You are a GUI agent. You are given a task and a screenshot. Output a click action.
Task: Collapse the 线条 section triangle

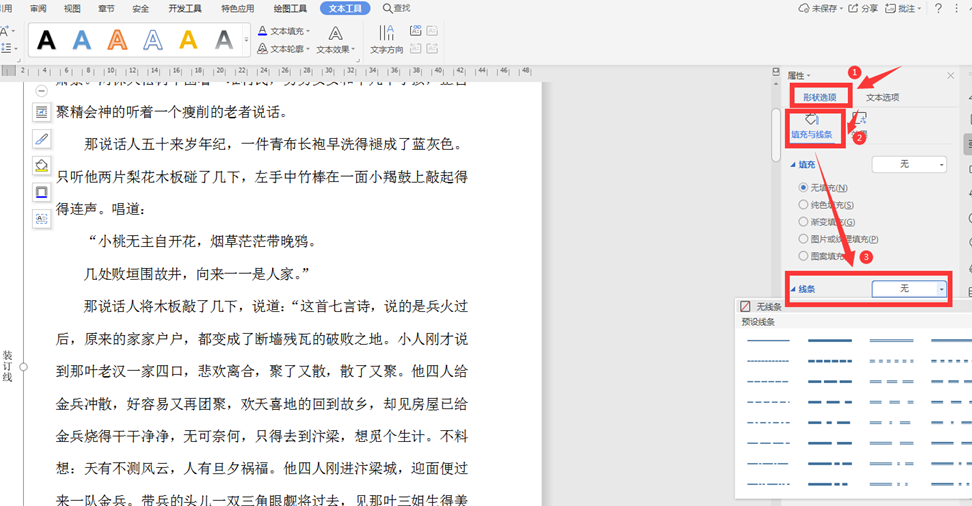point(793,289)
